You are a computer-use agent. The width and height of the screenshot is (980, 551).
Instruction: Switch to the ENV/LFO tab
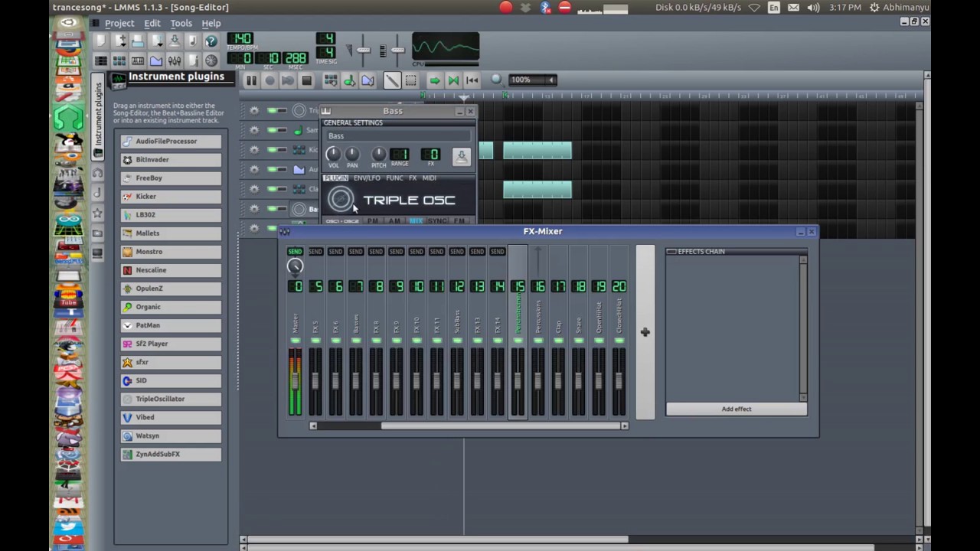tap(367, 178)
